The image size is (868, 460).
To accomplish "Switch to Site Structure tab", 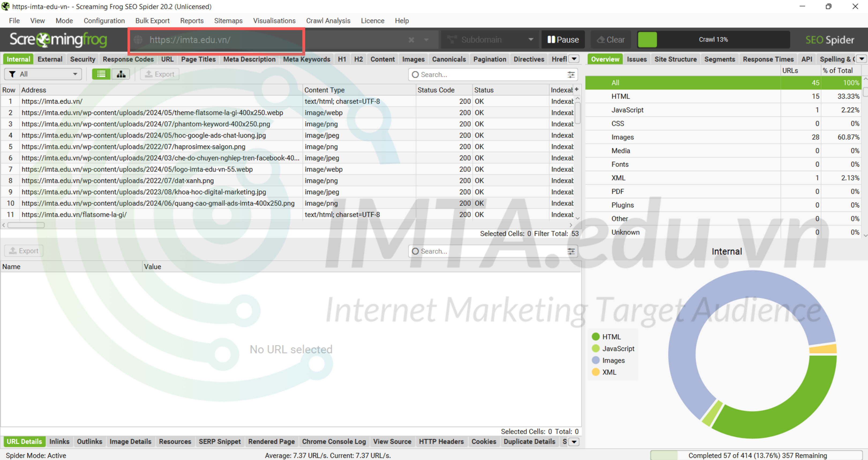I will (675, 59).
